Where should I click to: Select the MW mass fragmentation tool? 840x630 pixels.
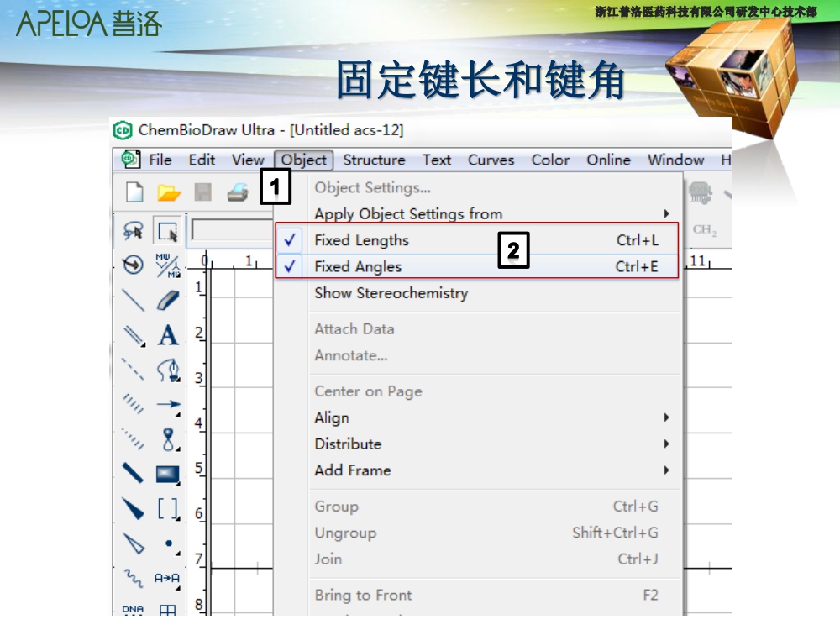tap(168, 265)
